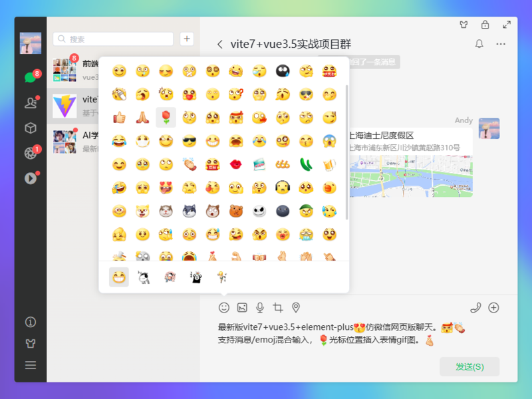532x399 pixels.
Task: Open the contacts icon in sidebar
Action: [x=31, y=103]
